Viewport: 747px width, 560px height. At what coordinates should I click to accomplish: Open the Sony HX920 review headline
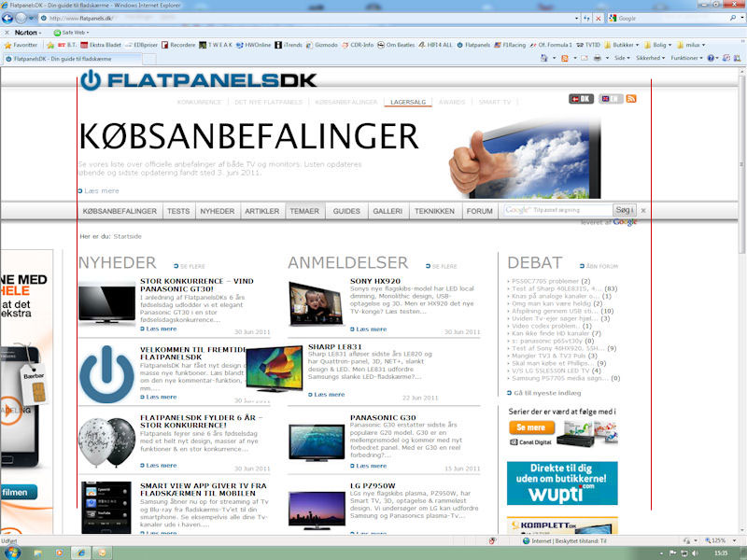[374, 280]
